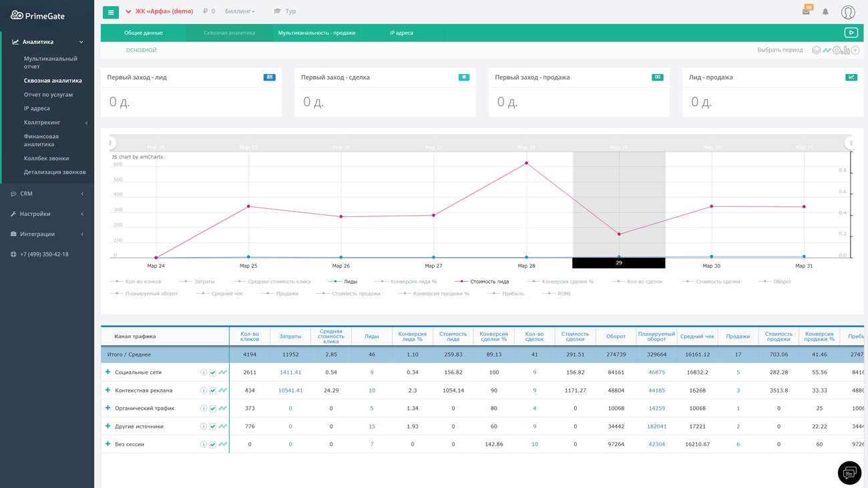Click the layers stack icon
The image size is (868, 488).
(816, 50)
